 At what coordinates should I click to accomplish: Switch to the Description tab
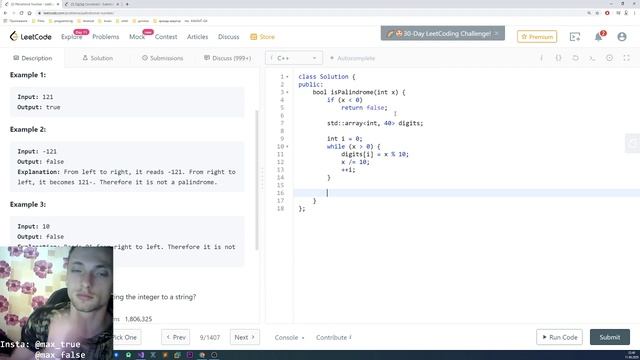(33, 58)
